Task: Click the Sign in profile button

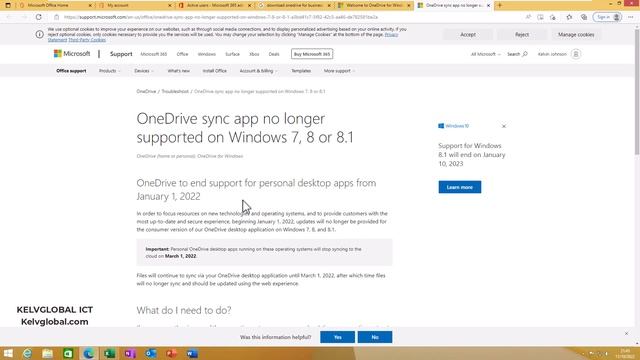Action: tap(607, 17)
